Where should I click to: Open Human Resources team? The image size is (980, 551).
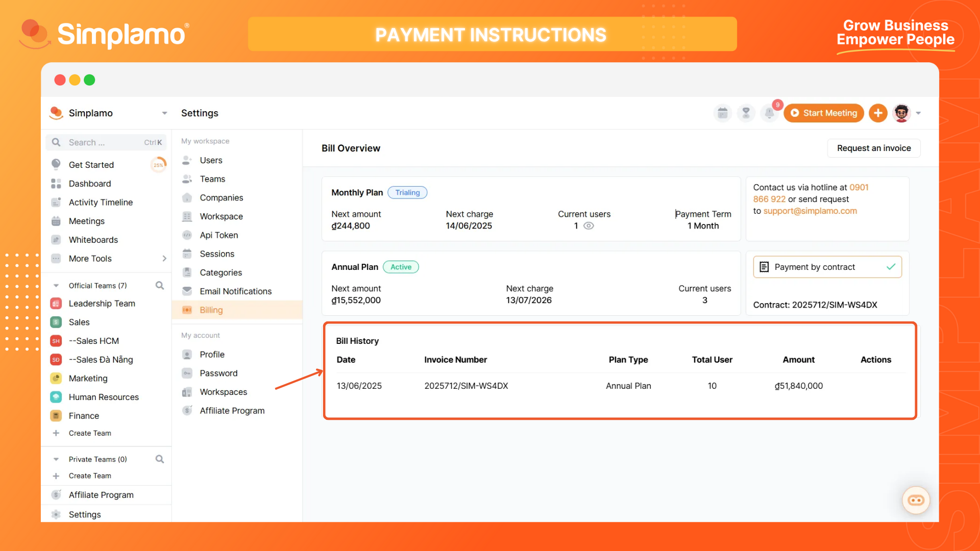104,397
